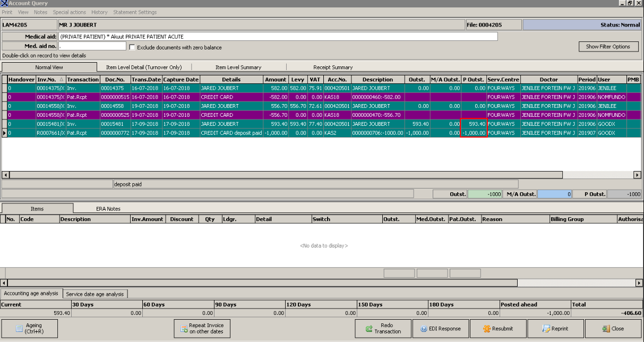
Task: Click the Account Query title bar icon
Action: point(5,4)
